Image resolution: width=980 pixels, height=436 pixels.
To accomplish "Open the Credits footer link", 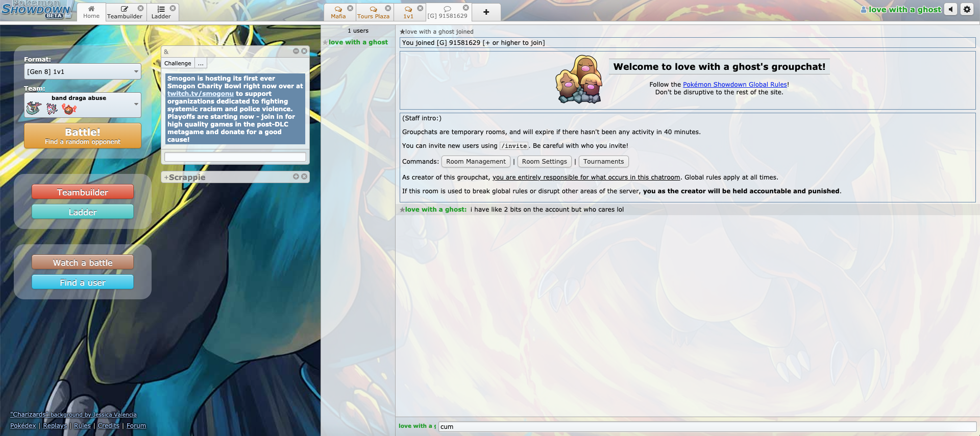I will click(109, 426).
